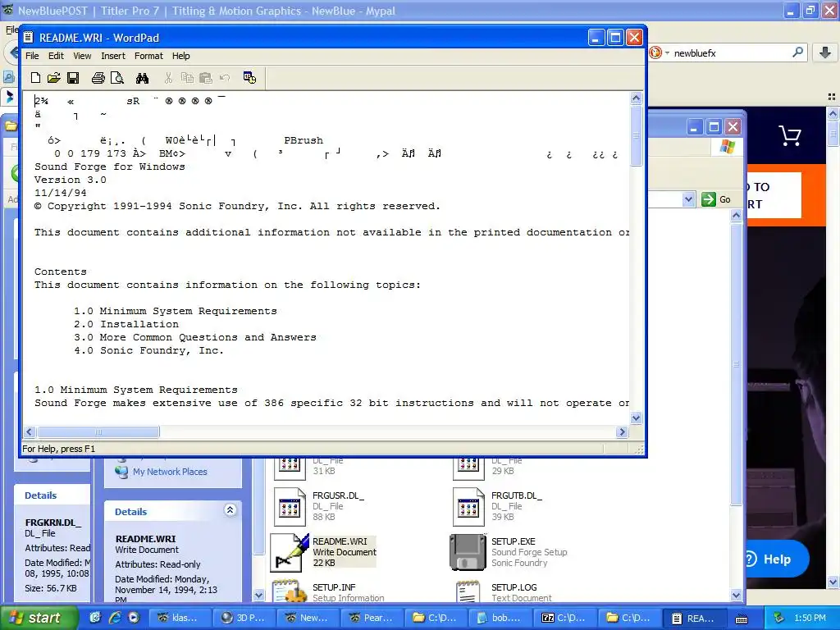This screenshot has width=840, height=630.
Task: Click the search magnifier icon in browser
Action: pyautogui.click(x=797, y=52)
